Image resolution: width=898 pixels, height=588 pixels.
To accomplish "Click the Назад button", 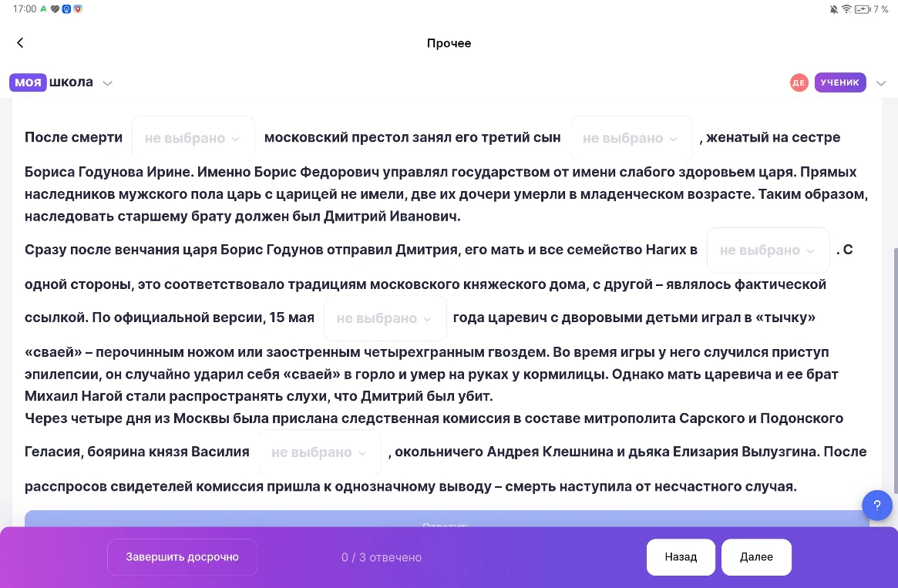I will point(681,557).
